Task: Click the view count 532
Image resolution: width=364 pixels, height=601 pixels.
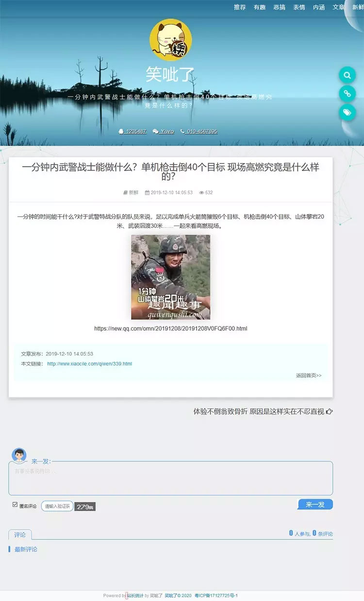Action: [x=206, y=192]
